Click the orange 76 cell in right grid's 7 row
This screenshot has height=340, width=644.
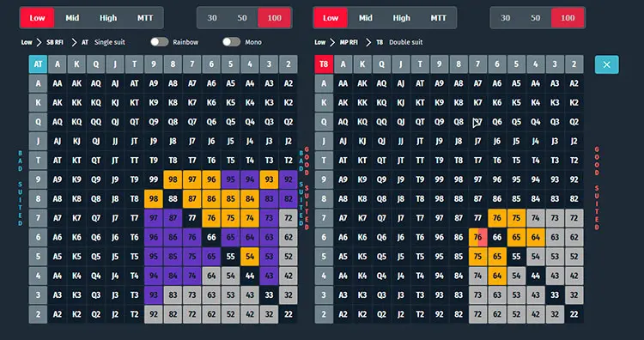(x=497, y=218)
